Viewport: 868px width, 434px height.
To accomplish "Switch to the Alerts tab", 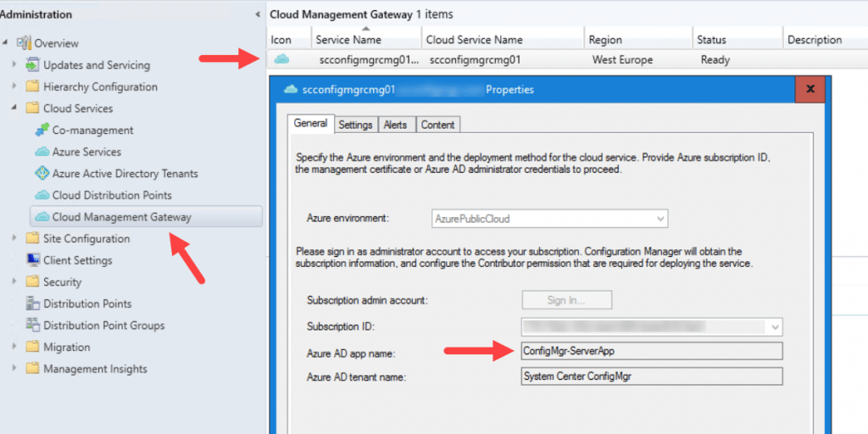I will (x=395, y=125).
